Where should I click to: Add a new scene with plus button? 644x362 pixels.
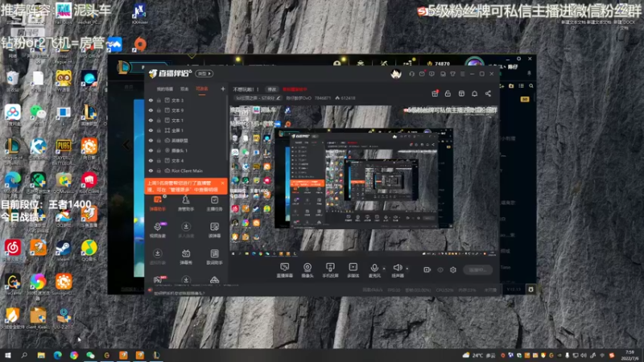pos(223,88)
